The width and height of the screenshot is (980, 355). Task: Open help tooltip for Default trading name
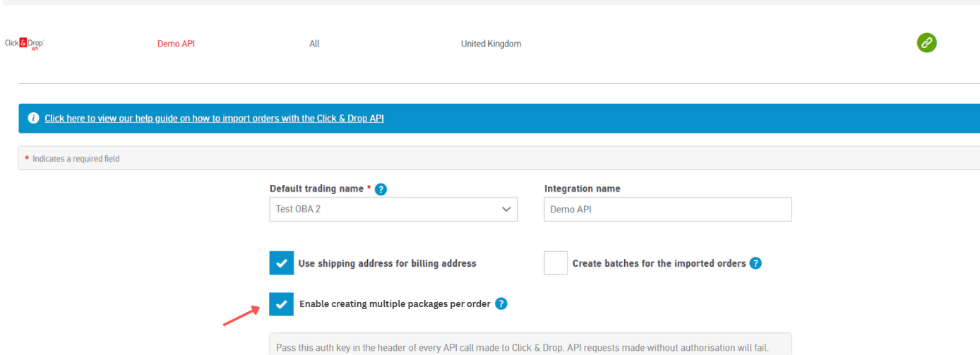coord(381,189)
